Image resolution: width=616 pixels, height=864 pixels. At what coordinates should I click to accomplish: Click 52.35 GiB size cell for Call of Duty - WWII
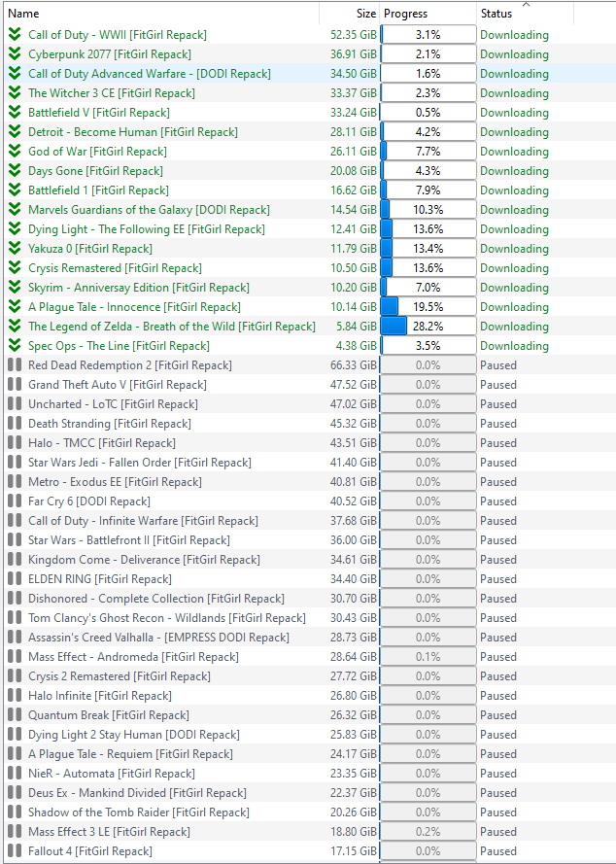pos(354,35)
